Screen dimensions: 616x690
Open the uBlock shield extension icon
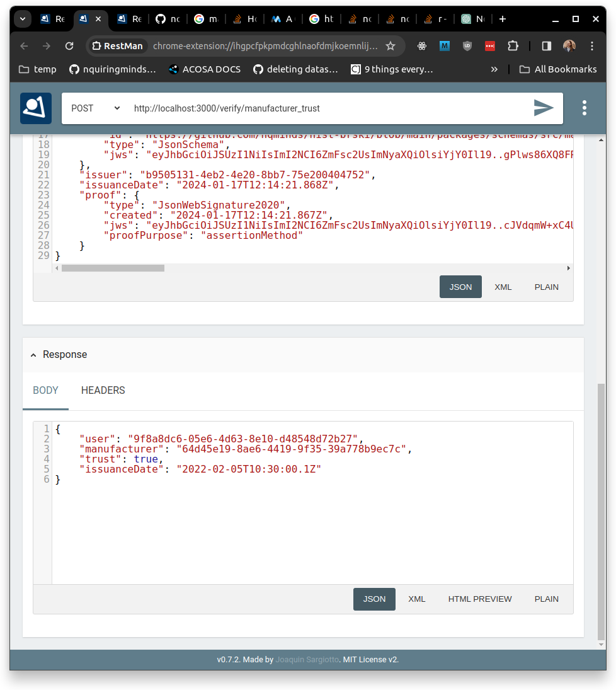click(467, 46)
